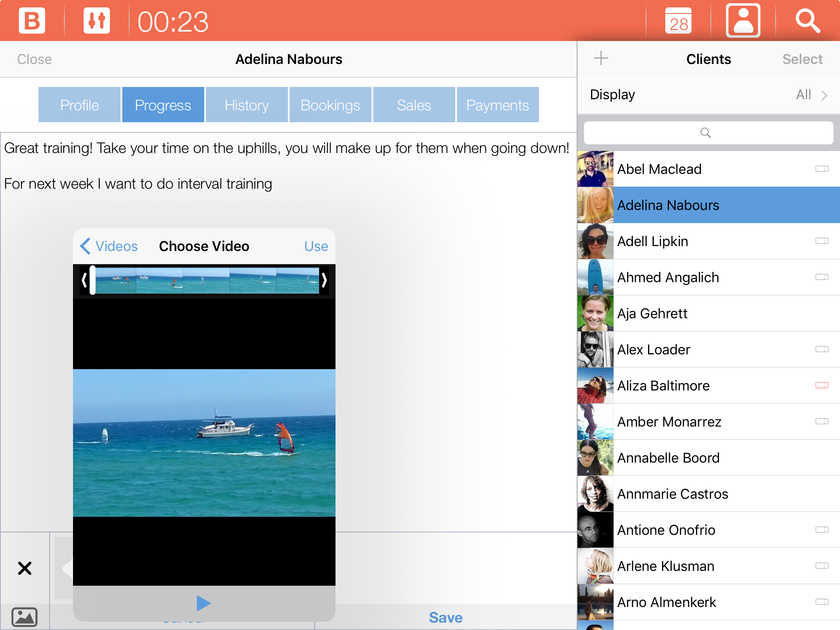The height and width of the screenshot is (630, 840).
Task: Click the B logo icon
Action: (32, 21)
